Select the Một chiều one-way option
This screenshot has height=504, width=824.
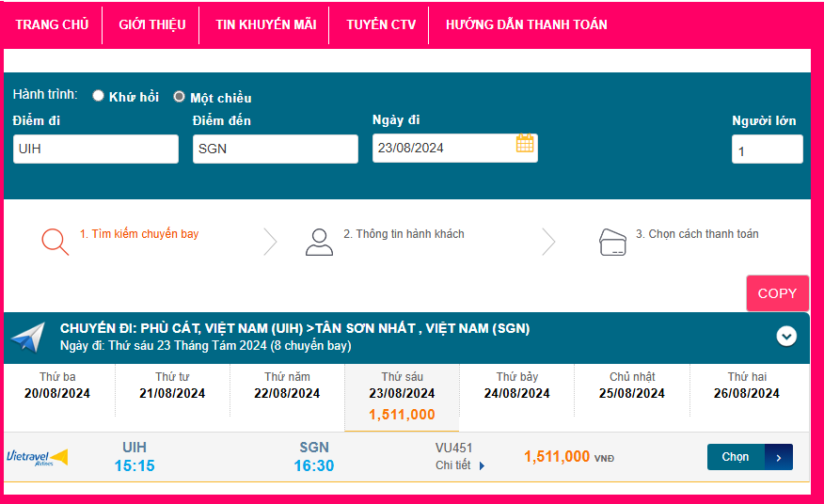coord(180,97)
